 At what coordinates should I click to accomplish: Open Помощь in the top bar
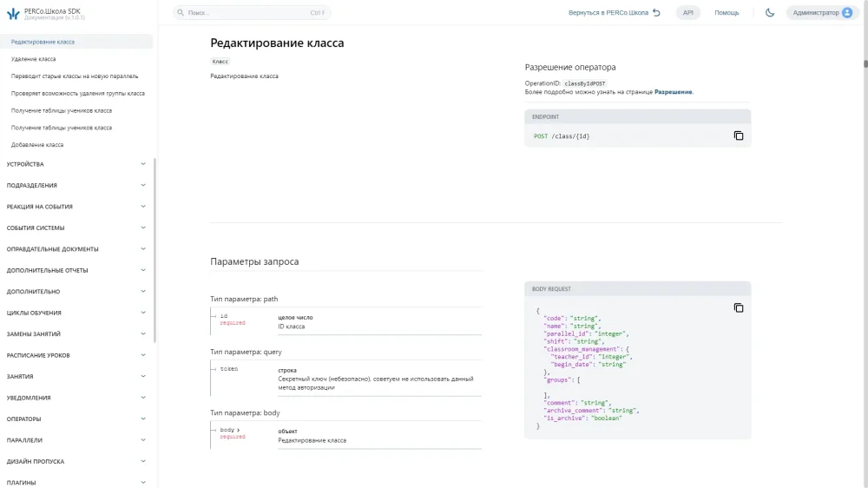point(727,12)
